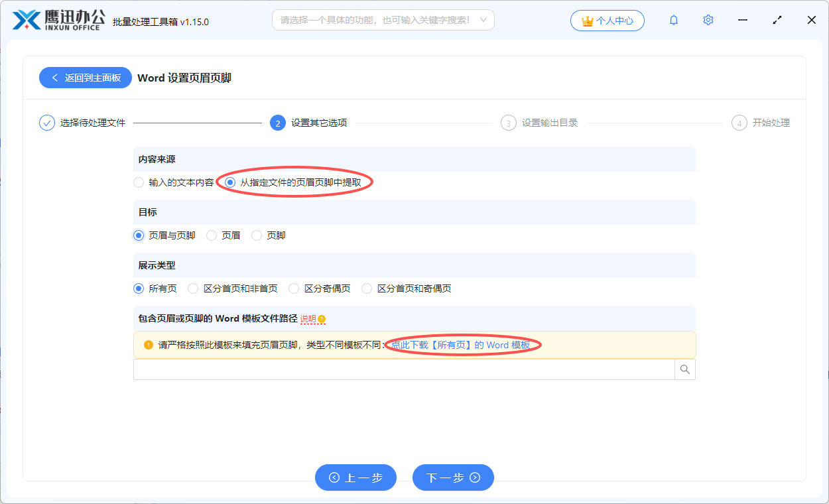Open the 说明 explanation link
The width and height of the screenshot is (829, 504).
308,319
